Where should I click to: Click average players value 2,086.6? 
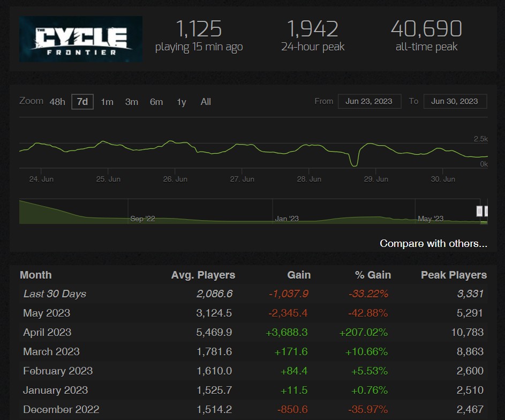(x=215, y=294)
